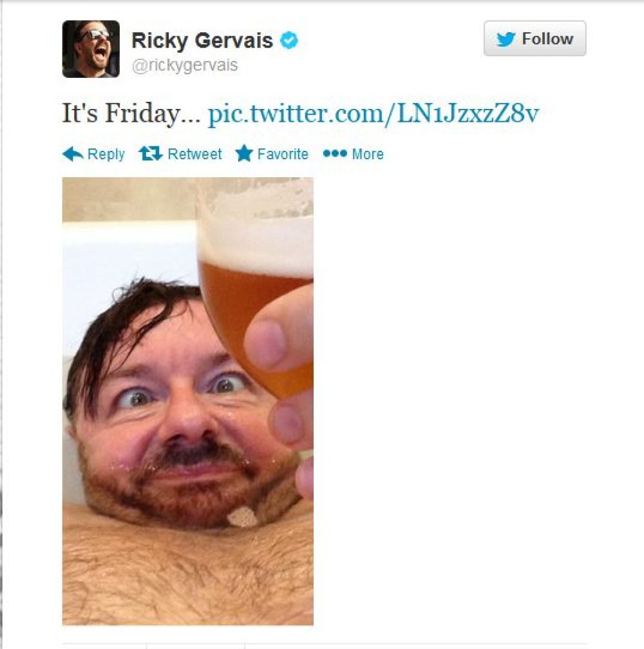The height and width of the screenshot is (649, 644).
Task: Visit the @rickygervais handle link
Action: pos(185,65)
